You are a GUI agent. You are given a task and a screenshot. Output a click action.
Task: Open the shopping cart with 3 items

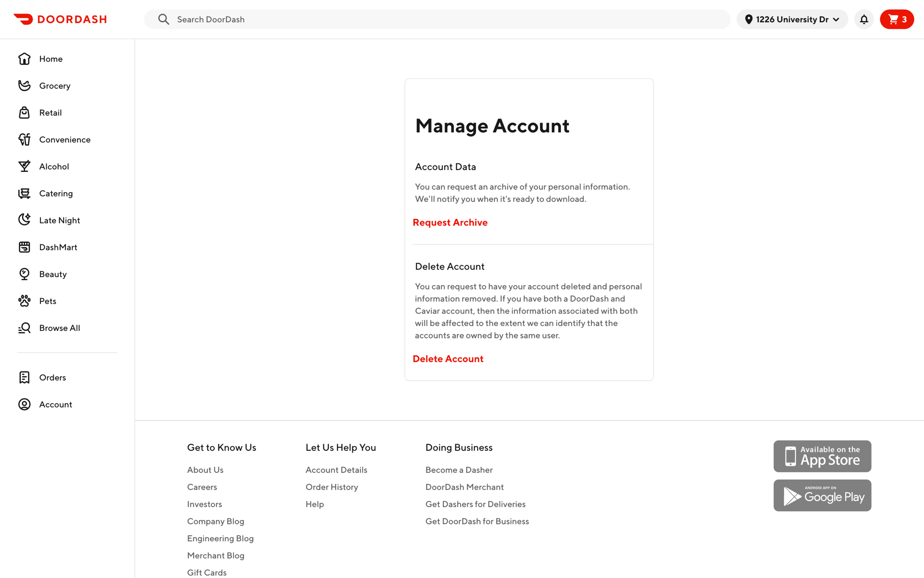tap(897, 19)
